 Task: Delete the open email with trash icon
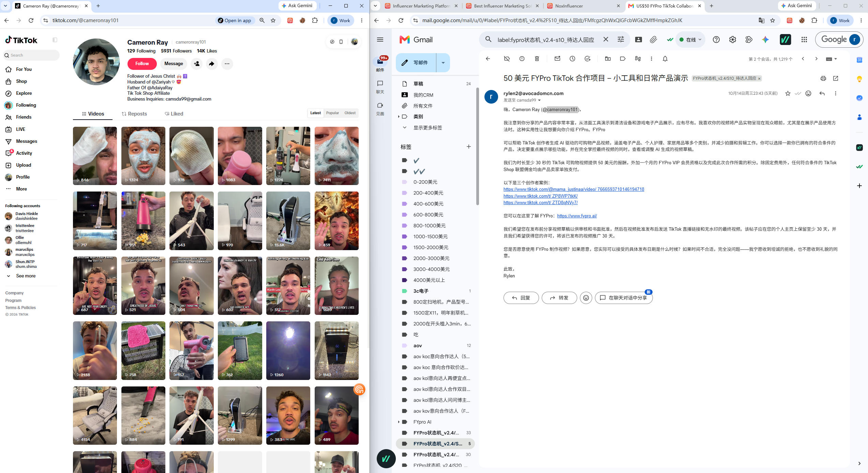point(537,59)
